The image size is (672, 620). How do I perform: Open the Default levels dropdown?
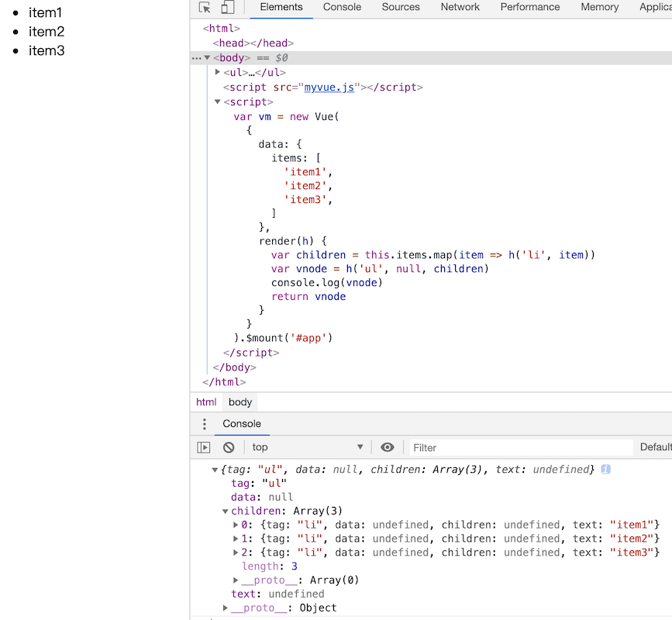pos(656,447)
